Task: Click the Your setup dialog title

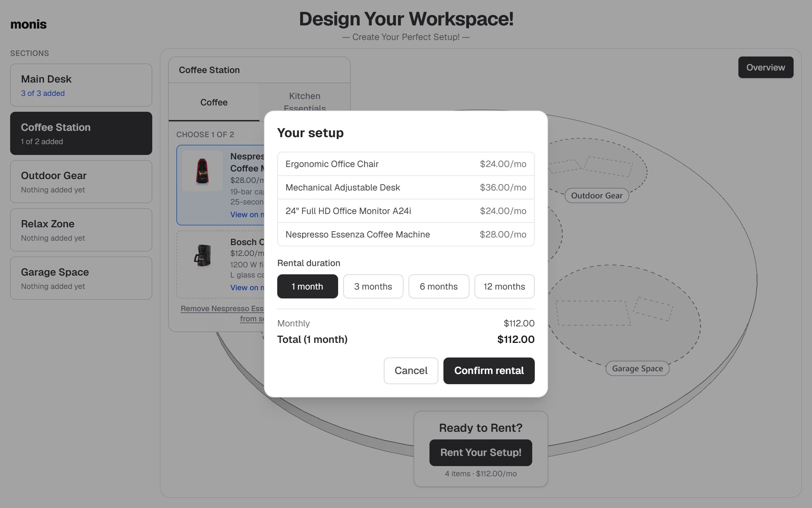Action: pos(311,133)
